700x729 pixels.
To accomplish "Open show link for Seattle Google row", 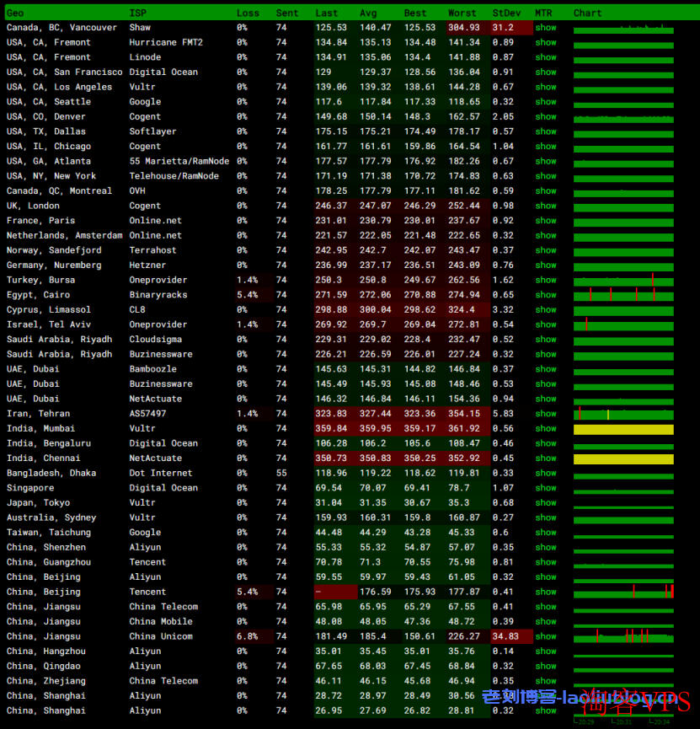I will click(545, 102).
